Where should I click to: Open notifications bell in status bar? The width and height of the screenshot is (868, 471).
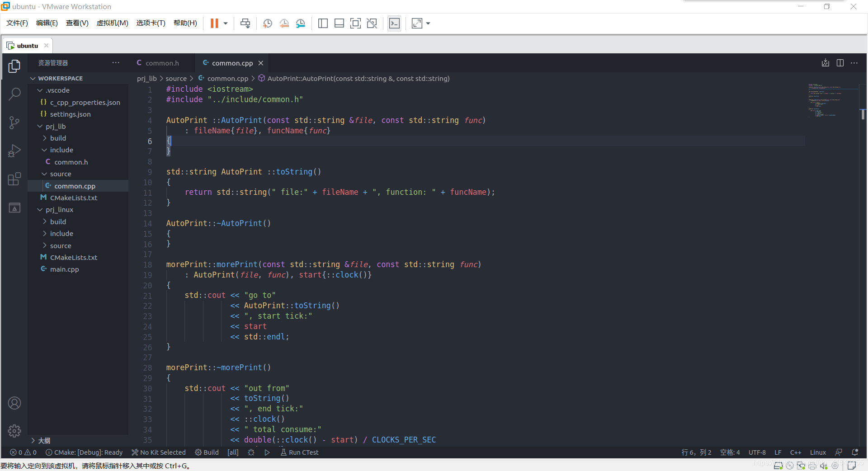tap(855, 452)
